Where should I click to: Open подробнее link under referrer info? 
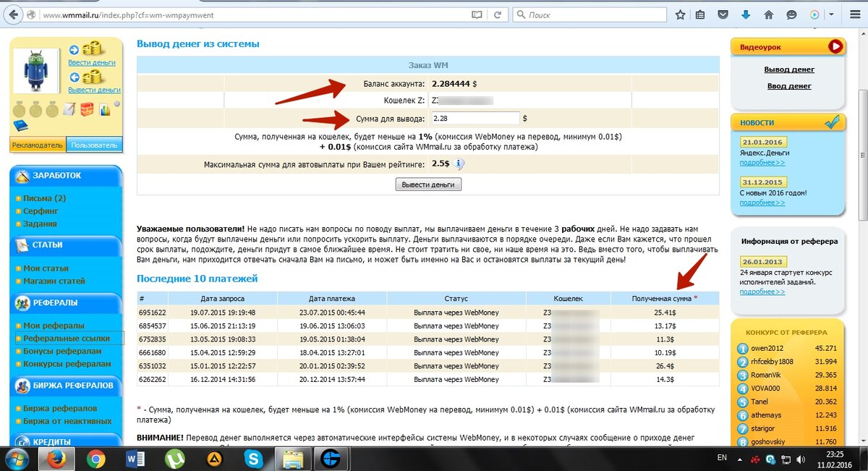[762, 292]
